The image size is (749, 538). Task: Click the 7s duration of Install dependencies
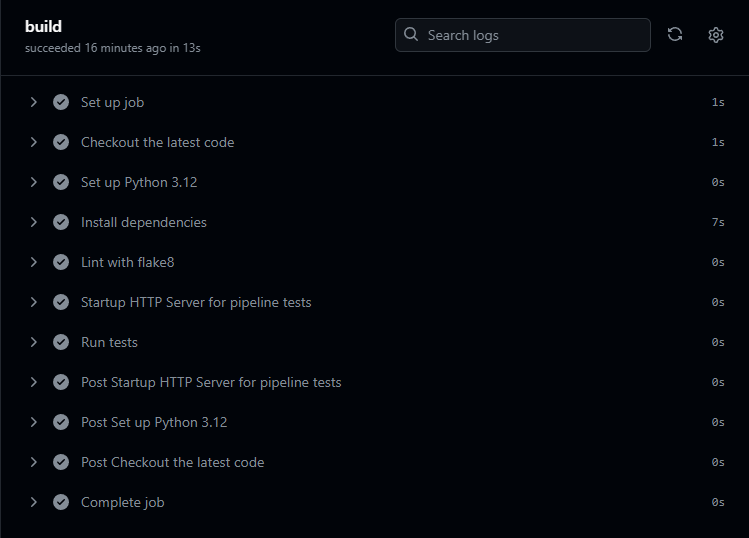click(x=717, y=222)
